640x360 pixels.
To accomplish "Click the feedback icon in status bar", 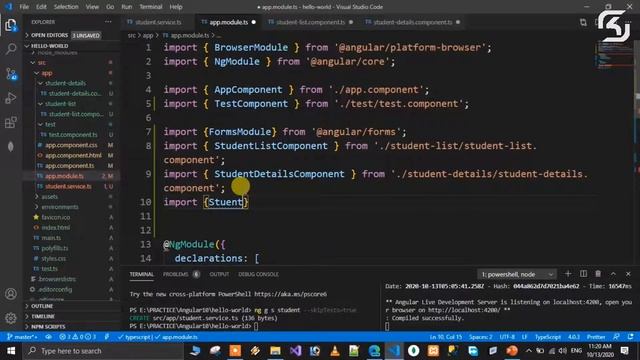I will (616, 337).
